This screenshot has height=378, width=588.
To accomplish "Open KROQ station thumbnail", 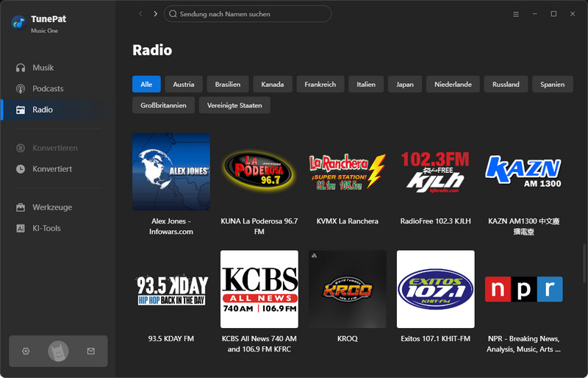I will [347, 289].
